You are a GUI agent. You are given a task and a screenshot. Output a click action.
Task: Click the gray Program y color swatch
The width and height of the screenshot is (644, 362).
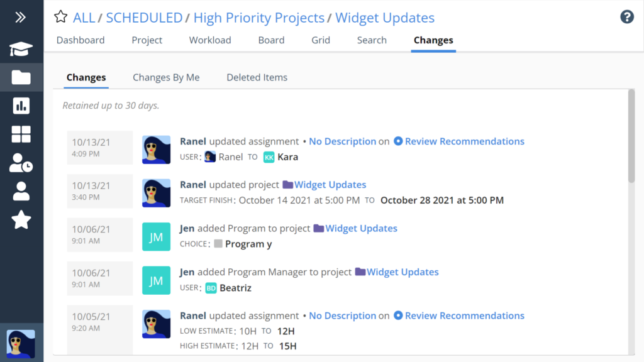(218, 244)
